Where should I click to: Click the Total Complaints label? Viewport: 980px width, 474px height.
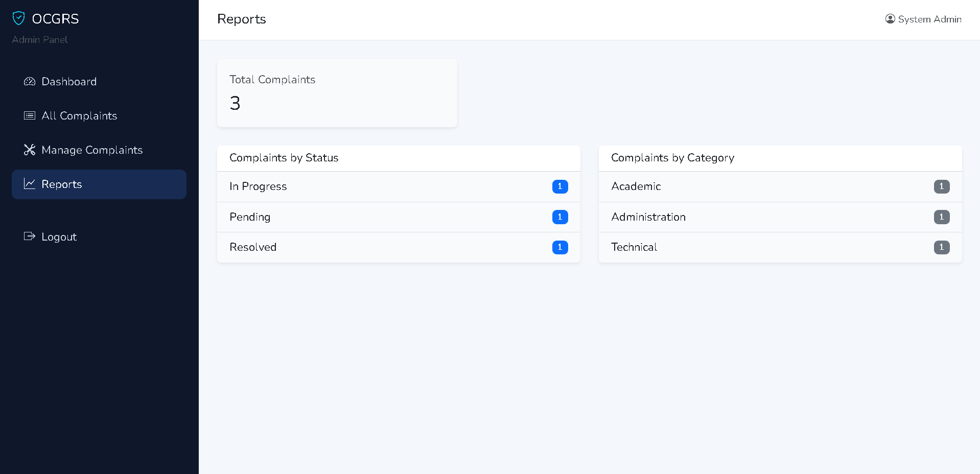272,80
